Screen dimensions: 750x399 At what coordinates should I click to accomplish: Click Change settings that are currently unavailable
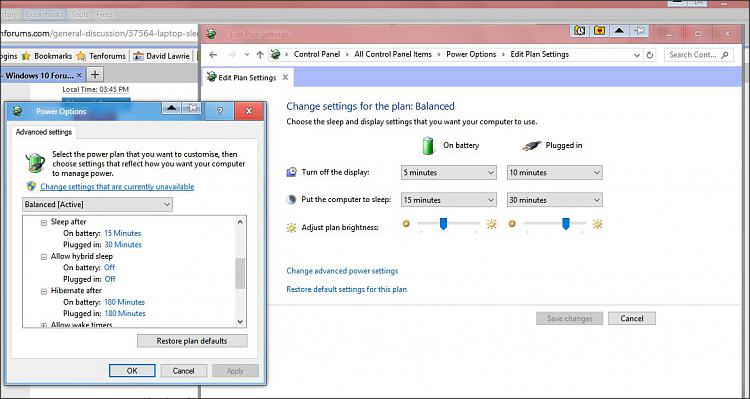pyautogui.click(x=117, y=187)
